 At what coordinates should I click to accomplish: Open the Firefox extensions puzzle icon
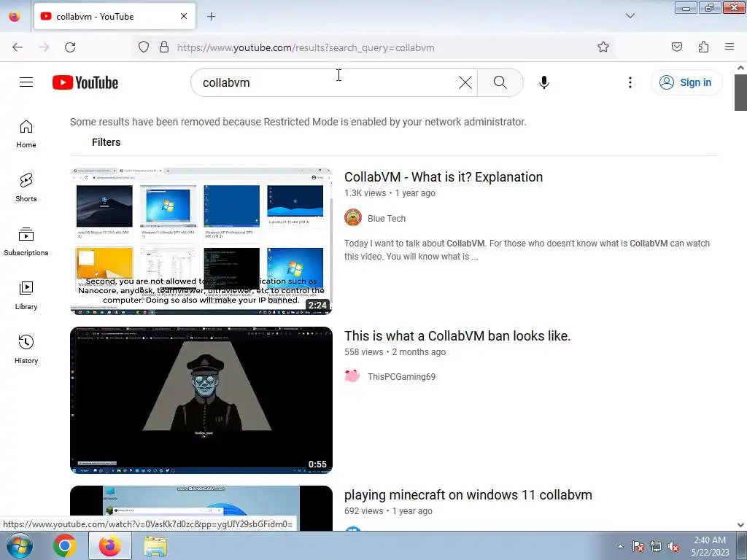pos(703,47)
